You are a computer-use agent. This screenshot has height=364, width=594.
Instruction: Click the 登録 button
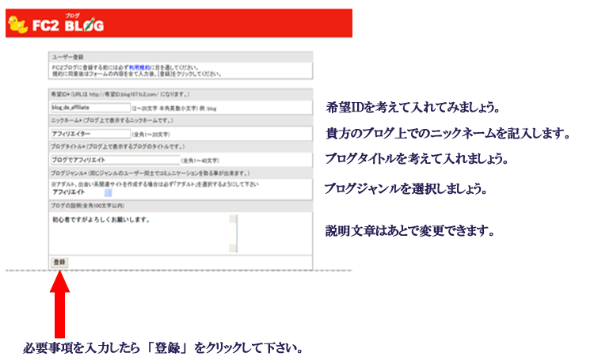point(59,262)
